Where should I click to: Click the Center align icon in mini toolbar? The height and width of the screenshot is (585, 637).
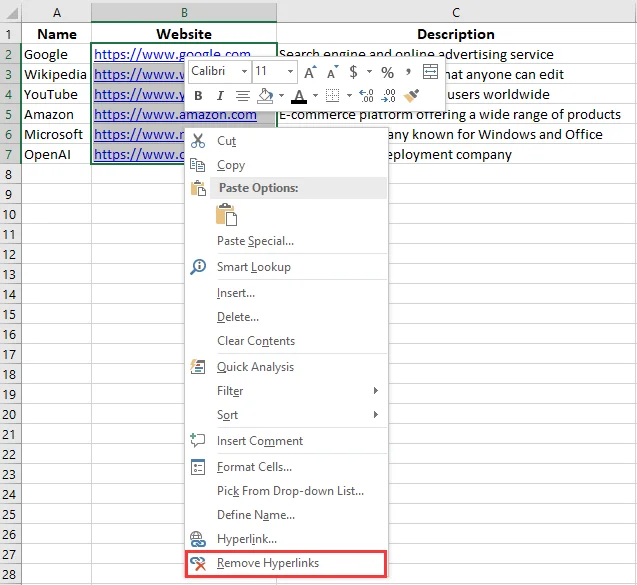(x=243, y=96)
